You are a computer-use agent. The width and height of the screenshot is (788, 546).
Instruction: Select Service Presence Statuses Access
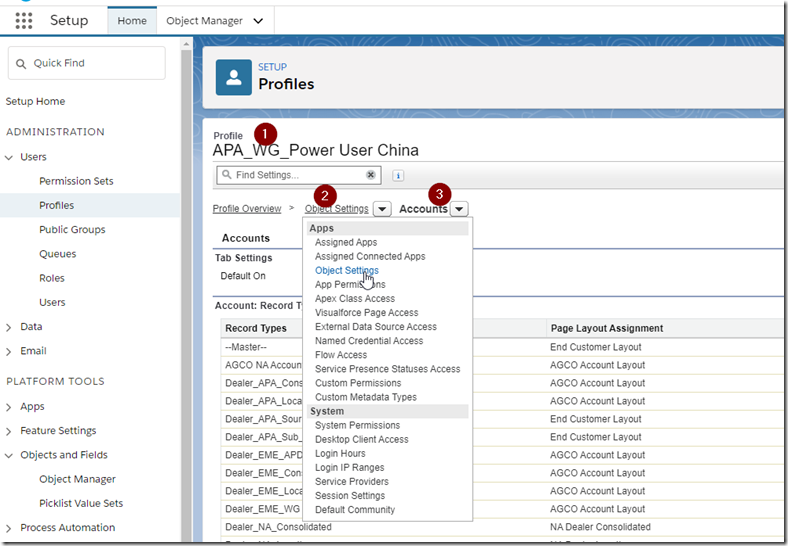387,369
